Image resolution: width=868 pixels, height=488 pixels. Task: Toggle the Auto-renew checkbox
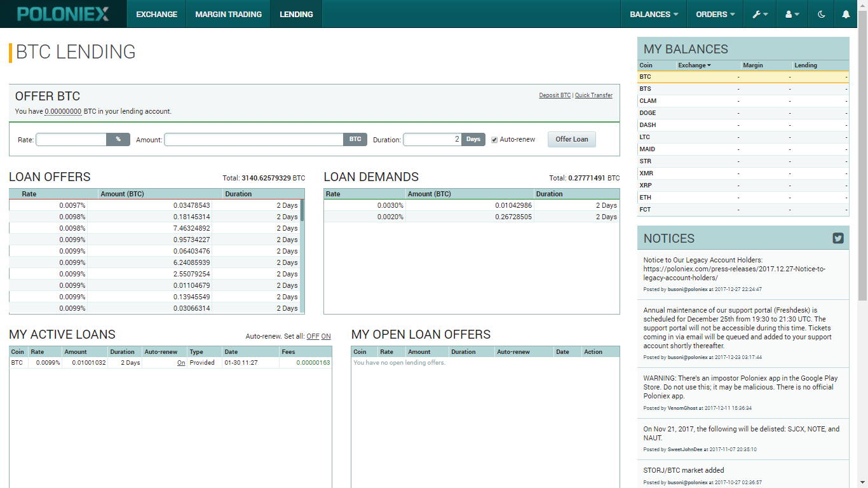494,140
